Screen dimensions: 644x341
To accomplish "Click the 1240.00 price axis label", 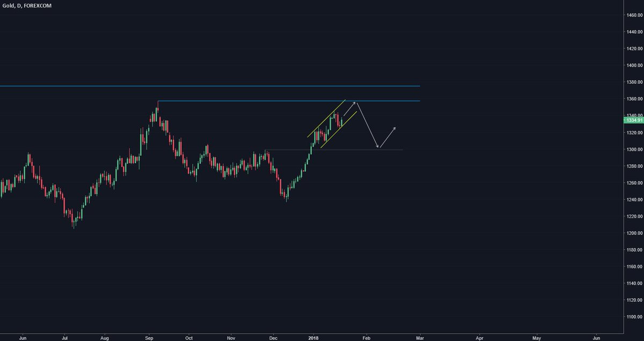I will tap(634, 199).
